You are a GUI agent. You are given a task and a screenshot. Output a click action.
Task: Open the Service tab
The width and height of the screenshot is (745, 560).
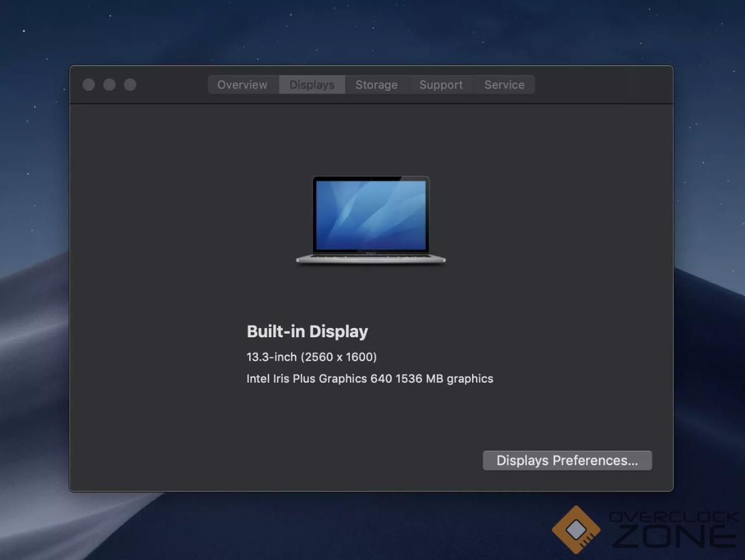point(504,85)
